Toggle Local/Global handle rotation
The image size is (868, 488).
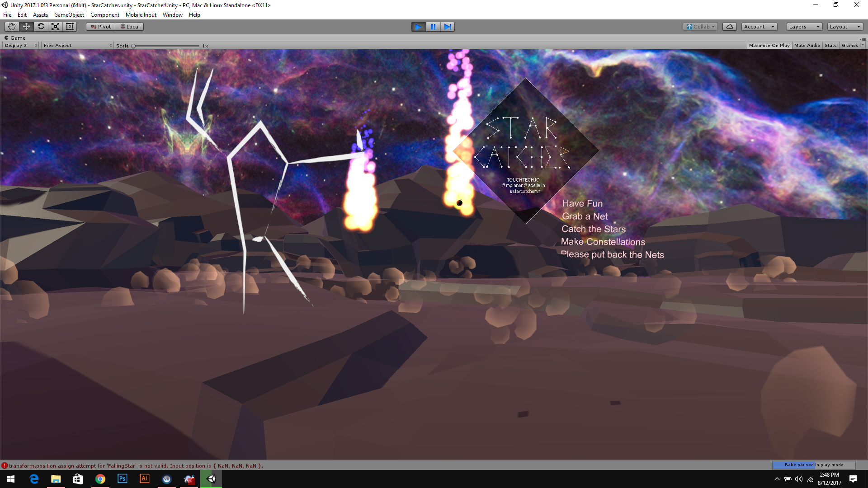tap(130, 27)
